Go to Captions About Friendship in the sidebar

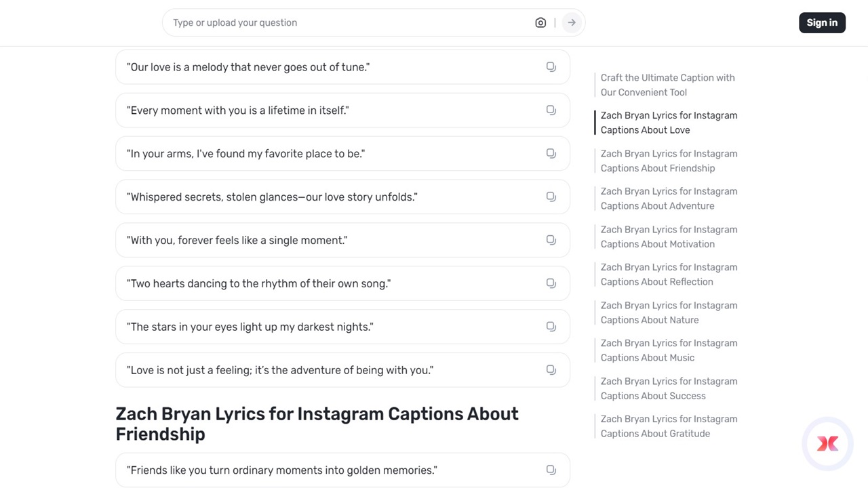click(669, 161)
